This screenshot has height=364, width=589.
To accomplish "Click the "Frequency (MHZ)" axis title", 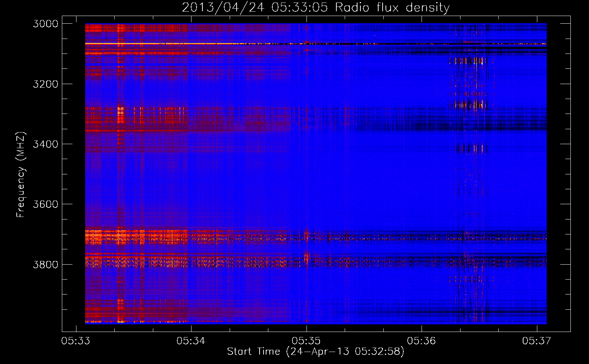I will click(x=21, y=175).
